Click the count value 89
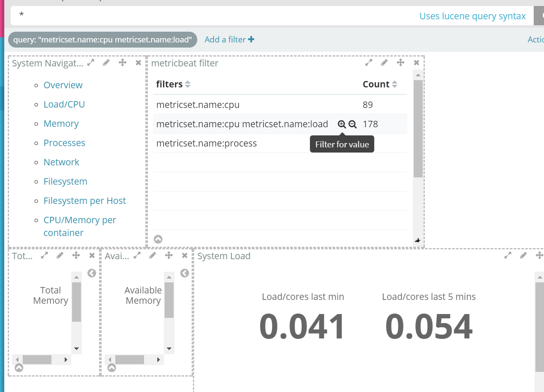The image size is (544, 392). (368, 105)
